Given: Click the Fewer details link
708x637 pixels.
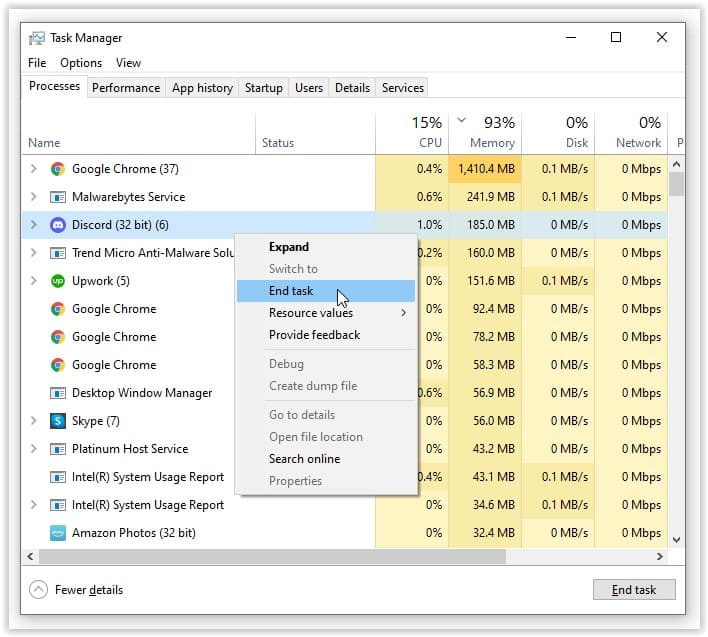Looking at the screenshot, I should pyautogui.click(x=89, y=590).
